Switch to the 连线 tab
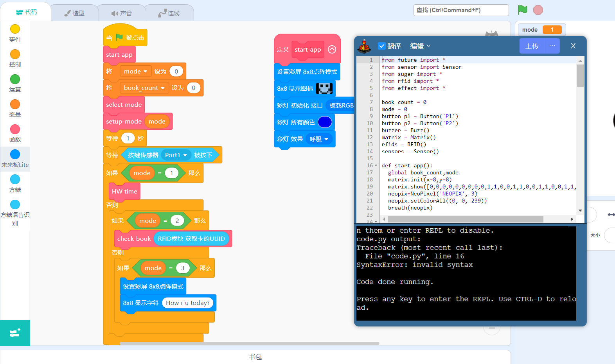Viewport: 615px width, 364px height. [x=169, y=13]
